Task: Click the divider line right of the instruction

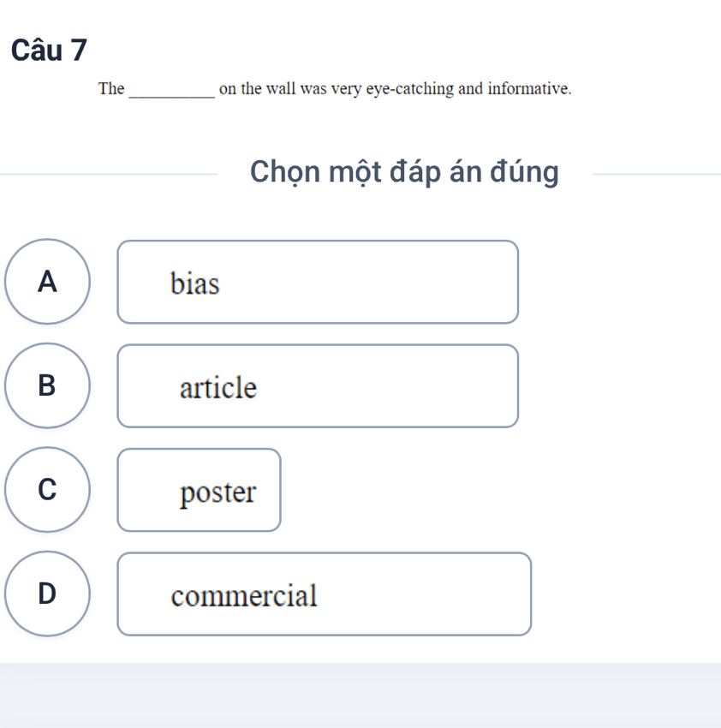Action: click(657, 174)
